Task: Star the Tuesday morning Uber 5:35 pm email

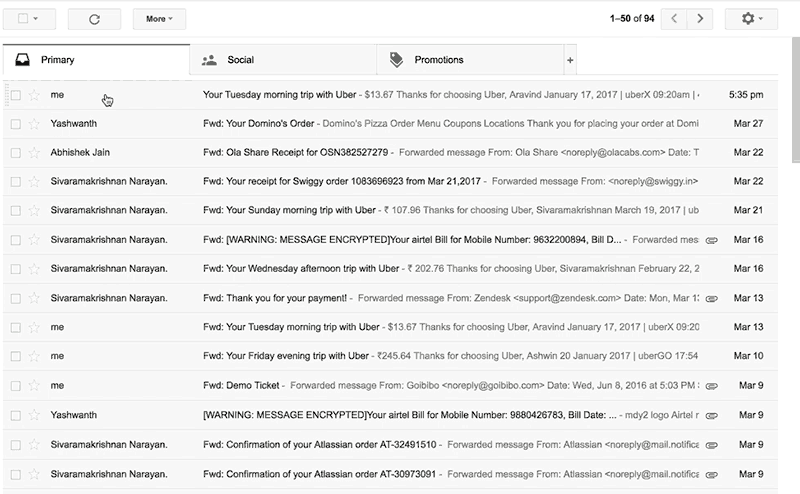Action: (34, 95)
